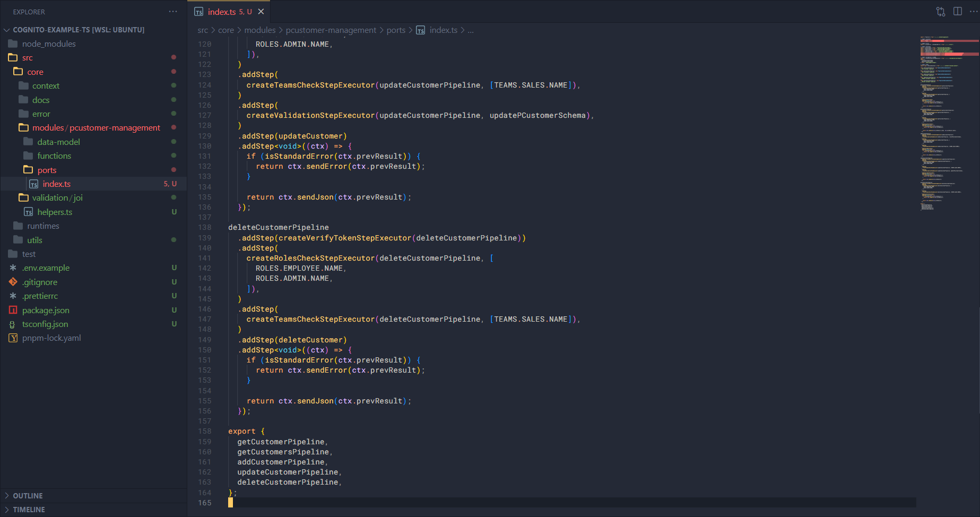
Task: Click the helpers.ts TypeScript file icon
Action: pos(29,212)
